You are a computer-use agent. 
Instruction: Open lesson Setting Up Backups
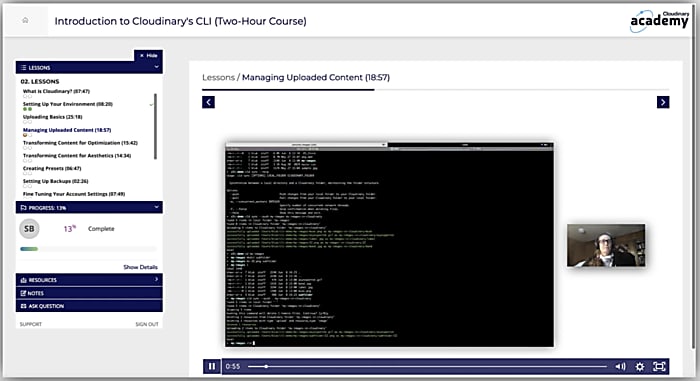(x=55, y=181)
